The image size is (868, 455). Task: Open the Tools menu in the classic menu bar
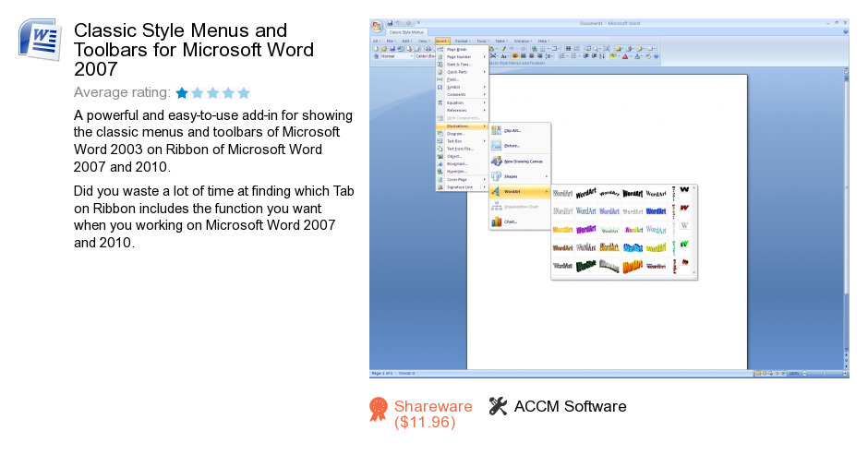pyautogui.click(x=483, y=41)
